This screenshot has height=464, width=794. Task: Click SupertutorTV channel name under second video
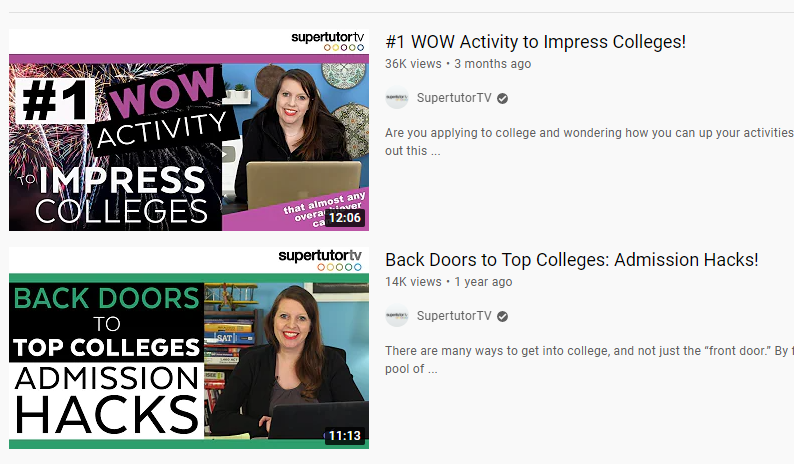pyautogui.click(x=454, y=316)
